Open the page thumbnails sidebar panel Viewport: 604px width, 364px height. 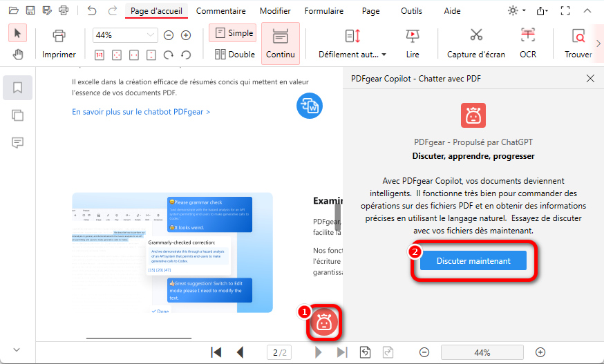[18, 115]
